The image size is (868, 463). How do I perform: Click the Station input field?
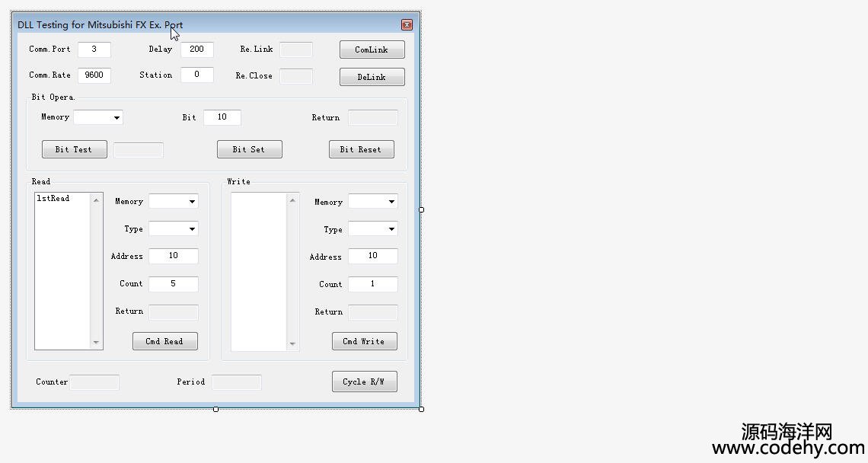197,75
